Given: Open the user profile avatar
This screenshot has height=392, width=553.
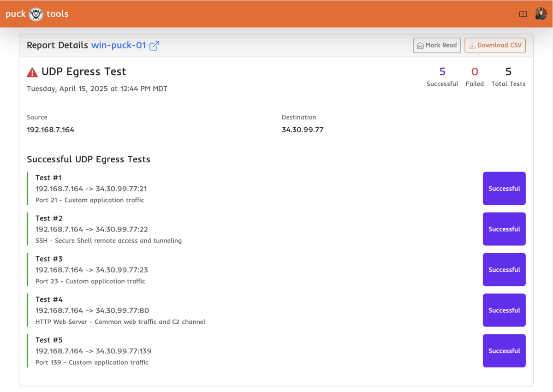Looking at the screenshot, I should pos(541,14).
